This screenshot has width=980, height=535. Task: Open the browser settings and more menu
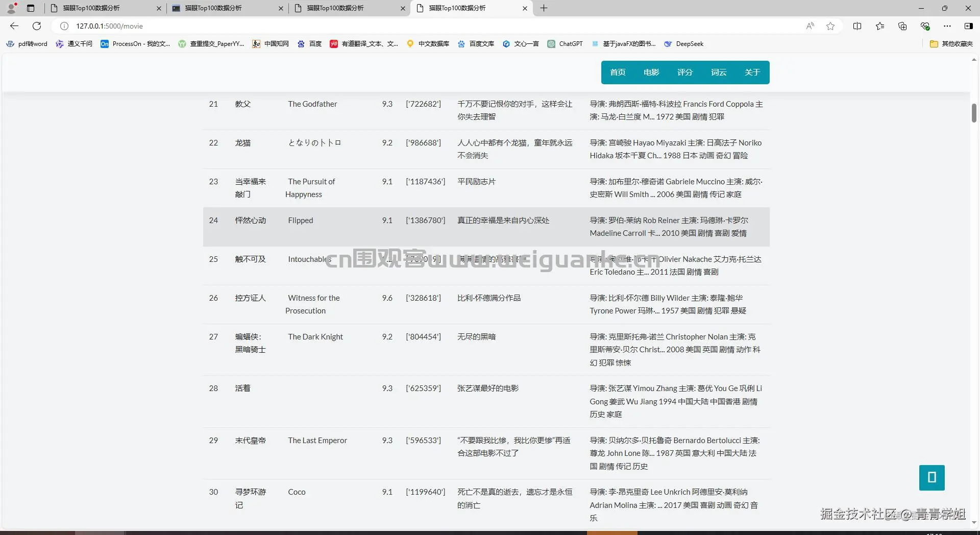[x=947, y=26]
